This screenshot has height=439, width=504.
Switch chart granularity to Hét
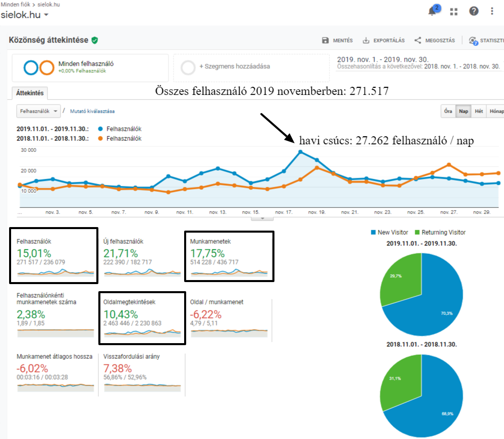(x=479, y=111)
